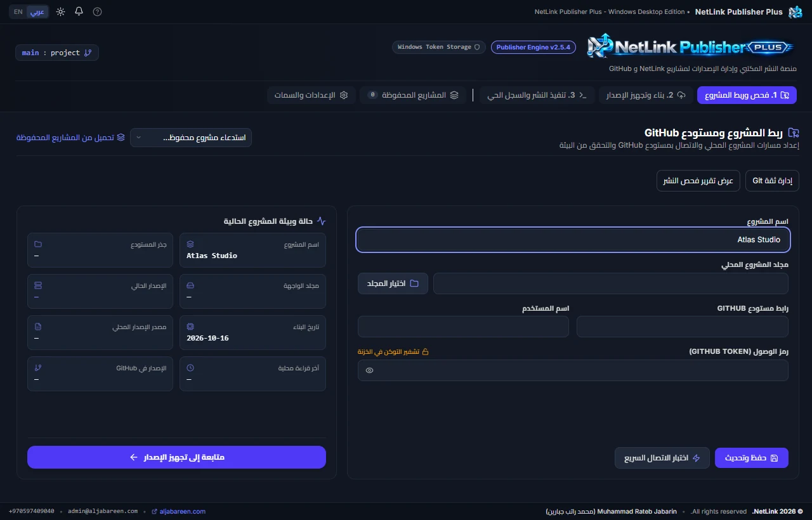Click the icon in the مجلد الواجهة card

[x=190, y=285]
